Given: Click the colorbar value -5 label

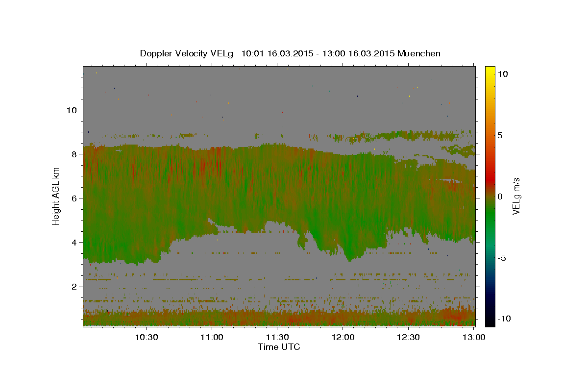Looking at the screenshot, I should click(x=502, y=258).
